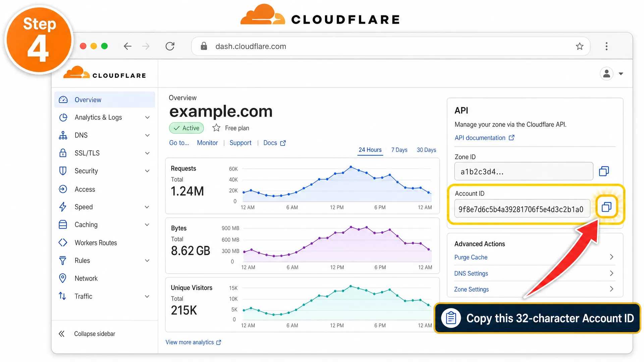Viewport: 644px width, 362px height.
Task: Click the star icon beside Free plan
Action: (x=216, y=128)
